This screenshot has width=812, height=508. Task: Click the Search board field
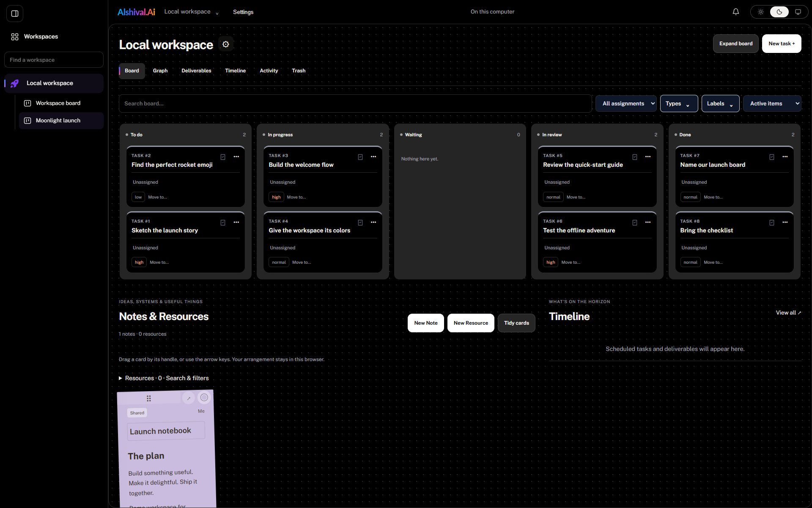pos(355,104)
